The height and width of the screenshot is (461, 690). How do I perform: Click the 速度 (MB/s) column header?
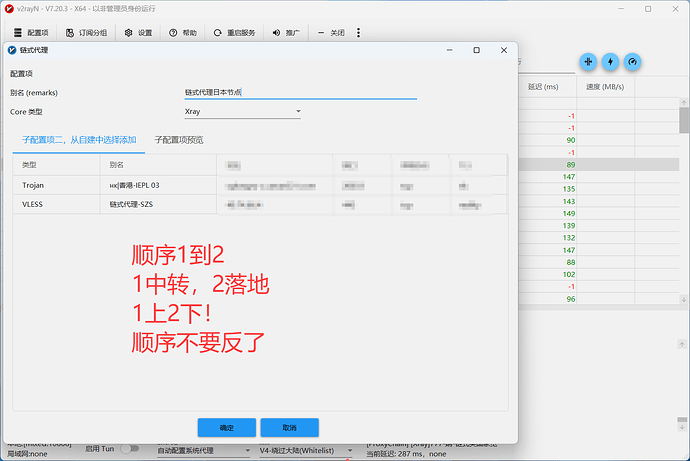coord(605,87)
